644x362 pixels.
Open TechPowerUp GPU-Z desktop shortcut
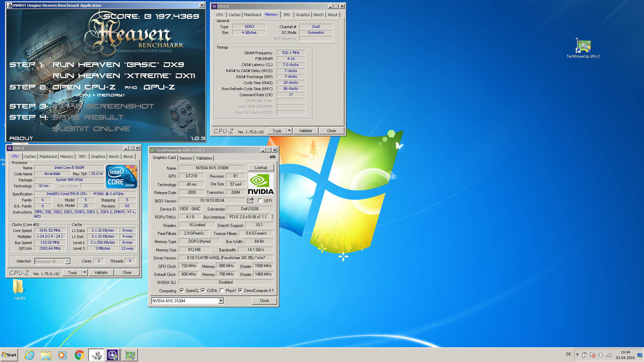click(583, 48)
